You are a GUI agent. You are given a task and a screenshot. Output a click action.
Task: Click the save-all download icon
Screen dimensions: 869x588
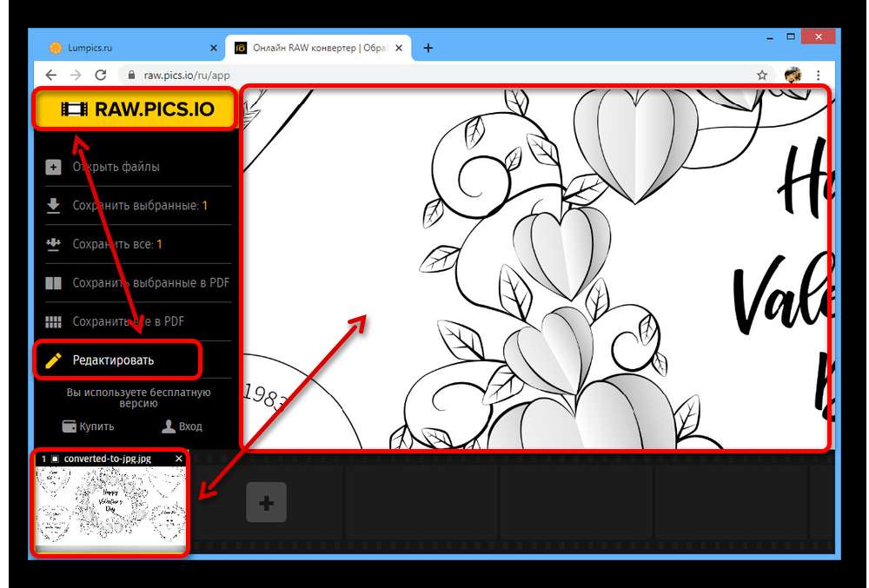(x=53, y=244)
